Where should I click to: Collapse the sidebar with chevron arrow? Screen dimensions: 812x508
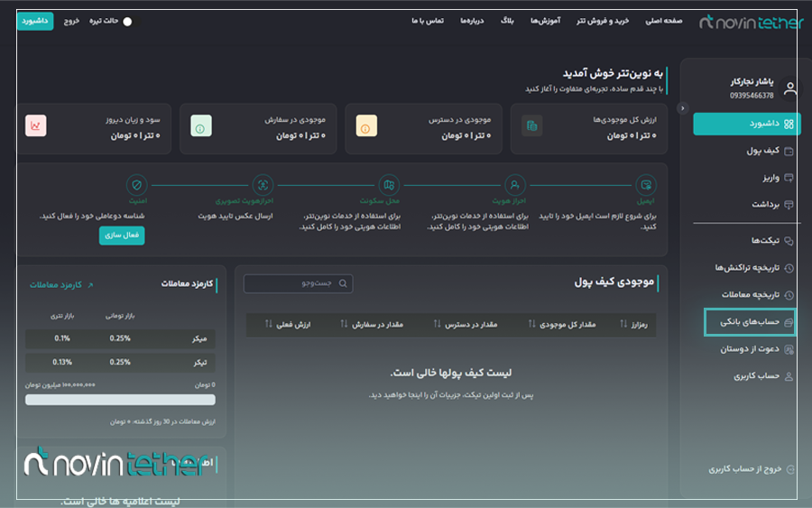683,108
